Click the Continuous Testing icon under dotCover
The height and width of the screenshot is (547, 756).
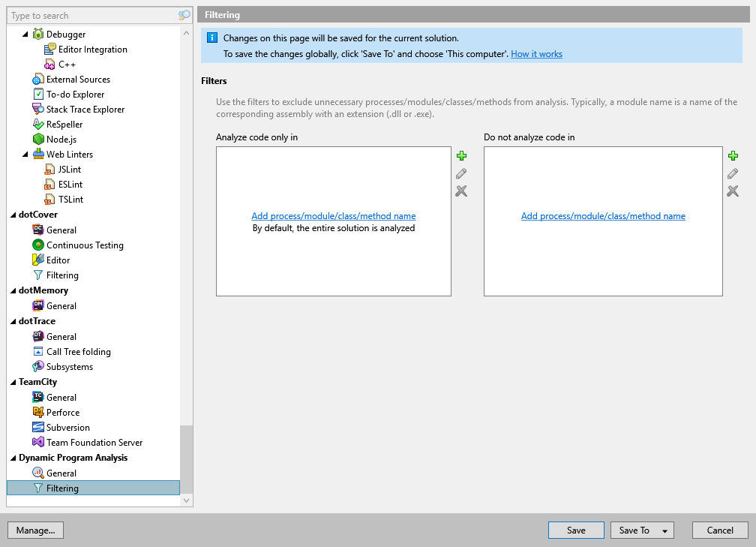40,245
